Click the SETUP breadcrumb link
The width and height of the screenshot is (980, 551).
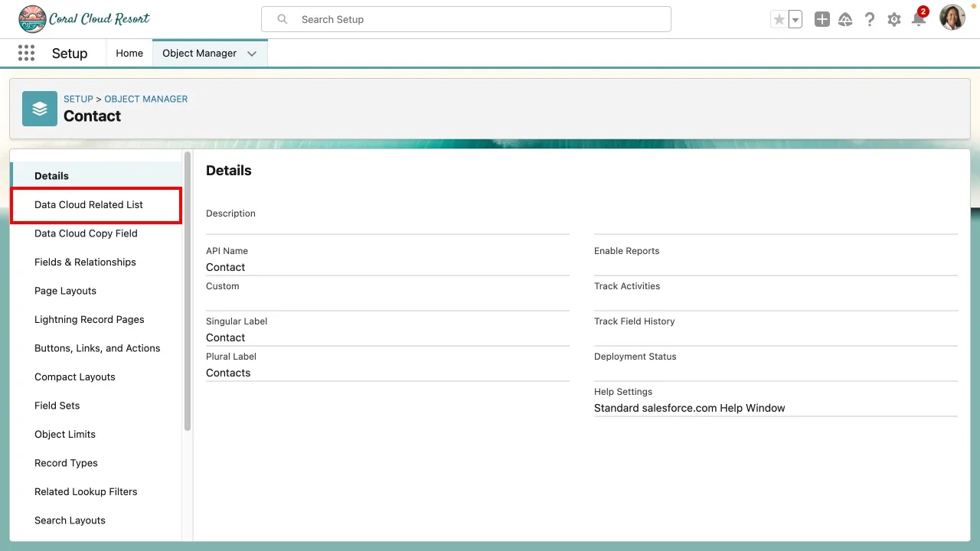78,99
